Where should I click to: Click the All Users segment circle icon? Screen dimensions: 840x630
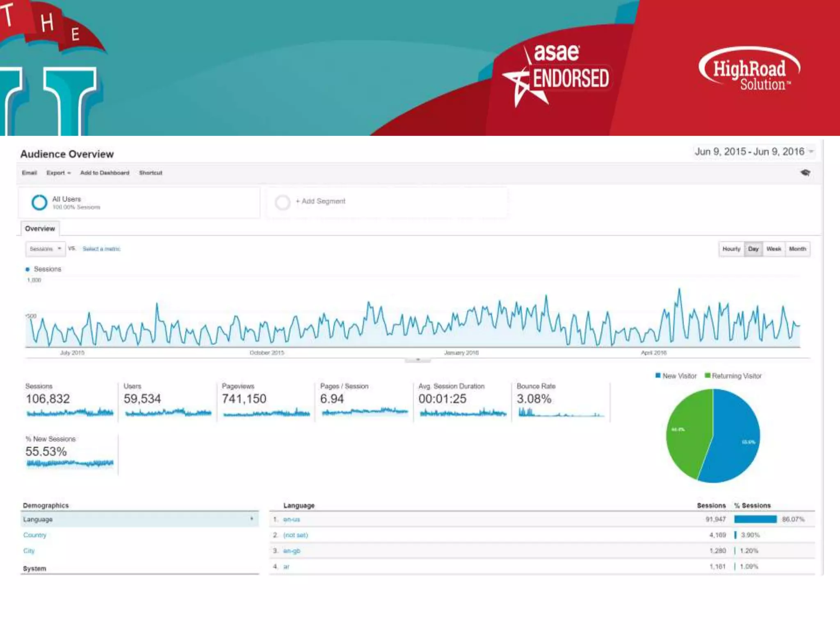click(39, 202)
